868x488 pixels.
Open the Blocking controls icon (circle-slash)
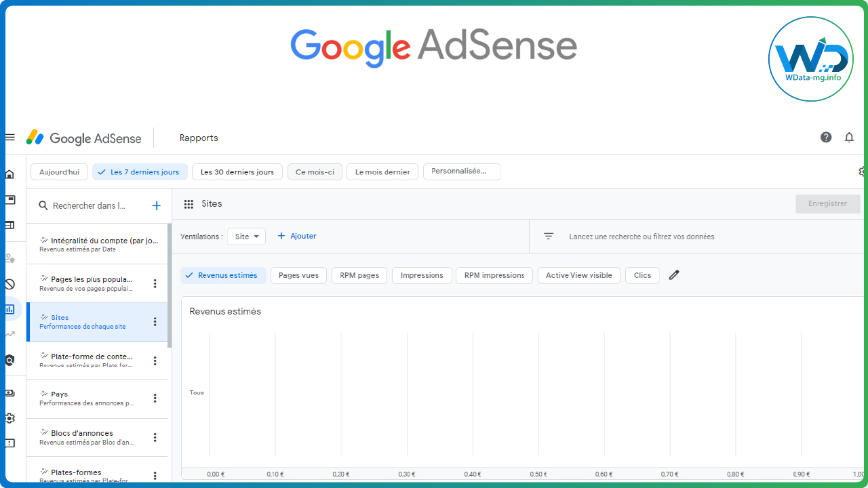tap(9, 284)
